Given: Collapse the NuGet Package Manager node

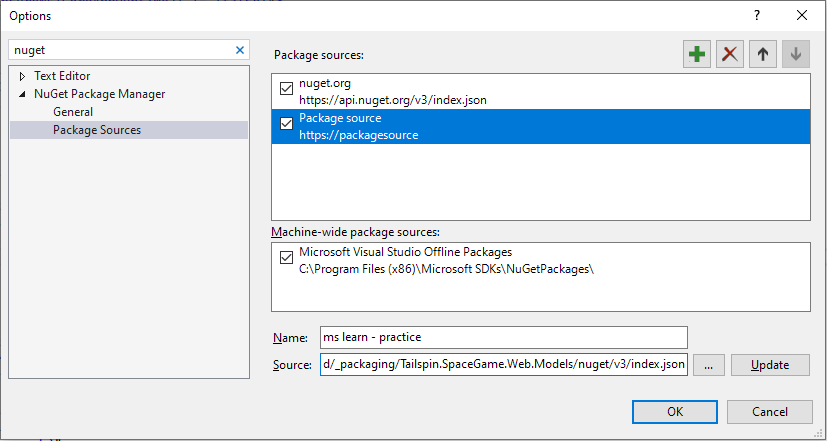Looking at the screenshot, I should (22, 94).
